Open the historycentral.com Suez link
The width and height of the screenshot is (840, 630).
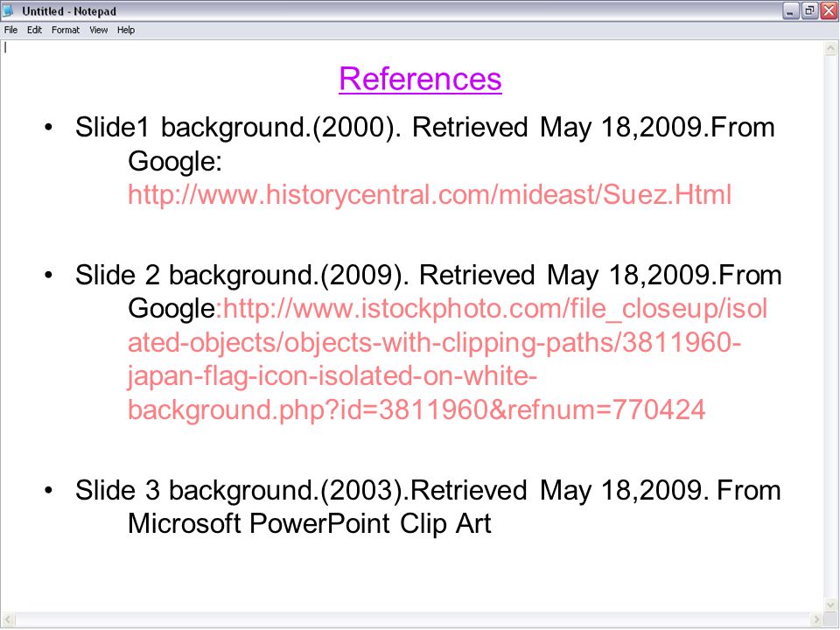point(430,194)
